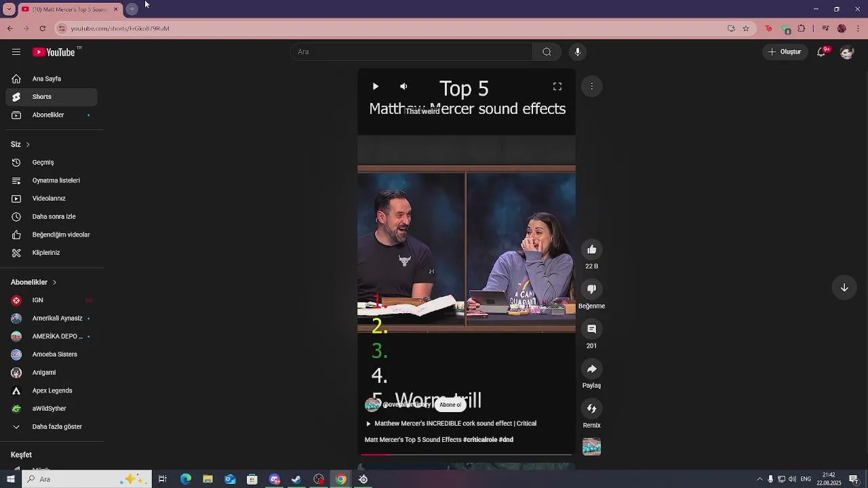Close the Matt Mercer's Top 5 tab
Screen dimensions: 868x488
115,9
